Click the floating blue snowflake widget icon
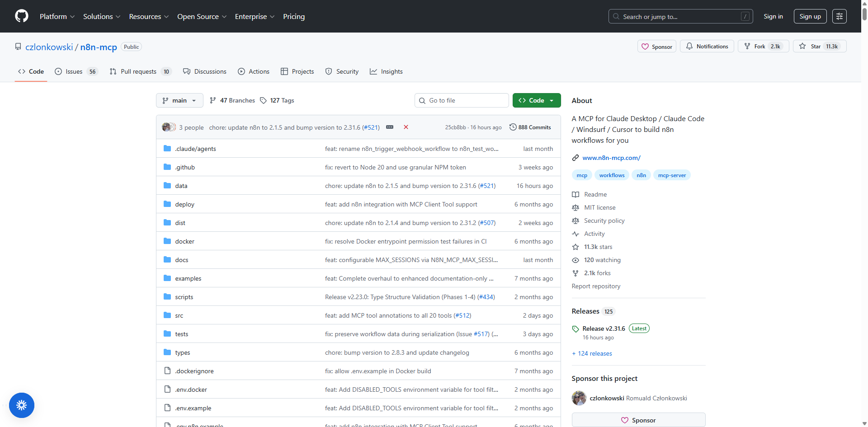Image resolution: width=868 pixels, height=427 pixels. 22,405
